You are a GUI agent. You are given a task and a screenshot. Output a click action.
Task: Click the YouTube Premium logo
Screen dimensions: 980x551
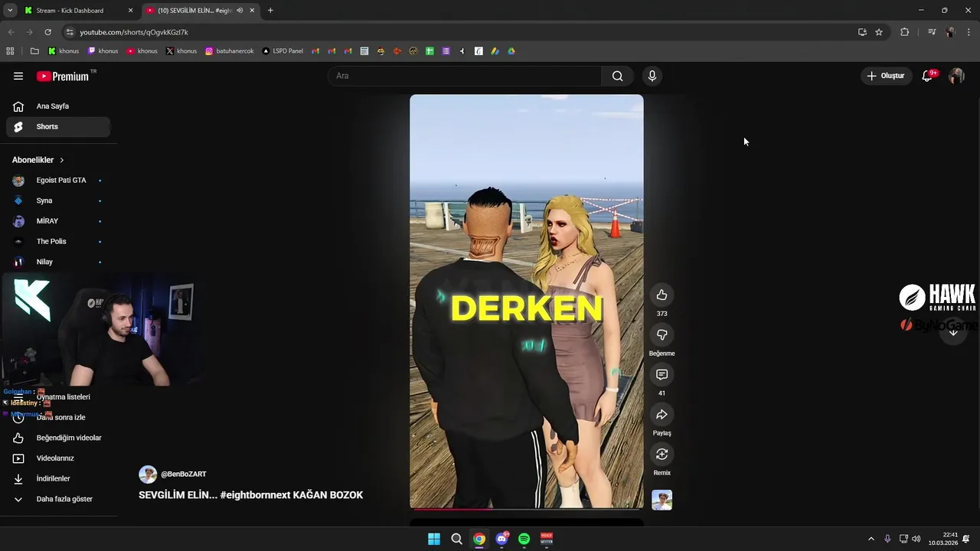coord(63,76)
